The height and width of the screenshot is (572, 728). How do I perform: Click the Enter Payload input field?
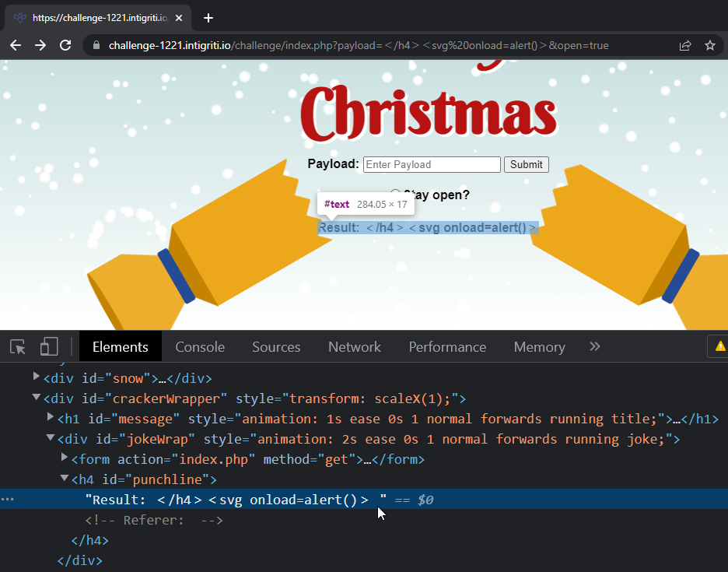click(x=432, y=165)
